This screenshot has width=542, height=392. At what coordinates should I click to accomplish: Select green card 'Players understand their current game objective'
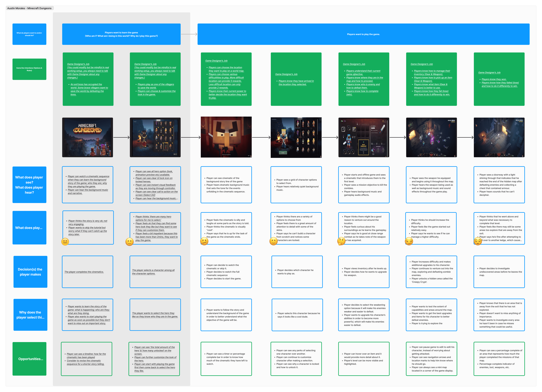point(364,79)
